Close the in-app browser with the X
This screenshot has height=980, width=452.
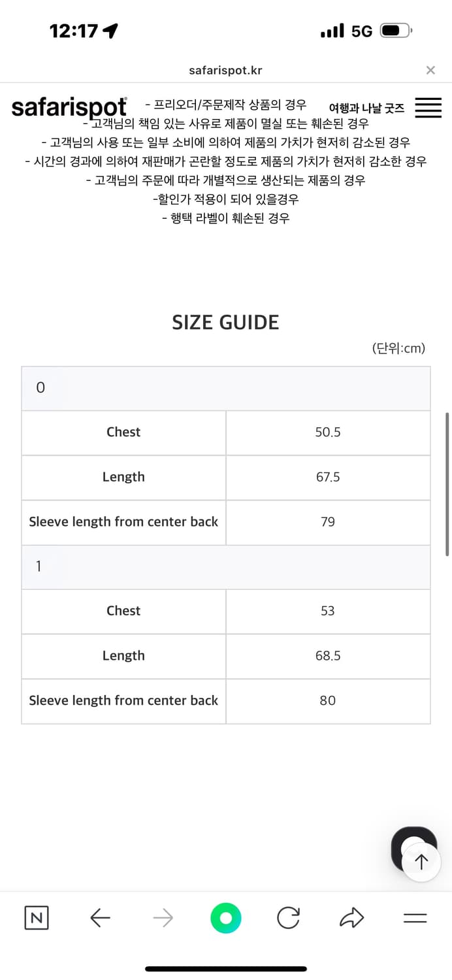[430, 71]
